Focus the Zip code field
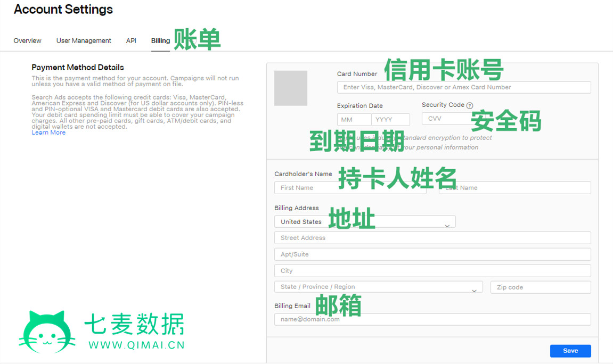 point(541,287)
